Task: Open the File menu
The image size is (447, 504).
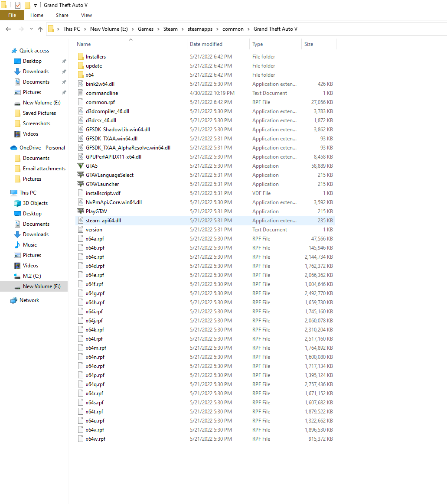Action: tap(12, 15)
